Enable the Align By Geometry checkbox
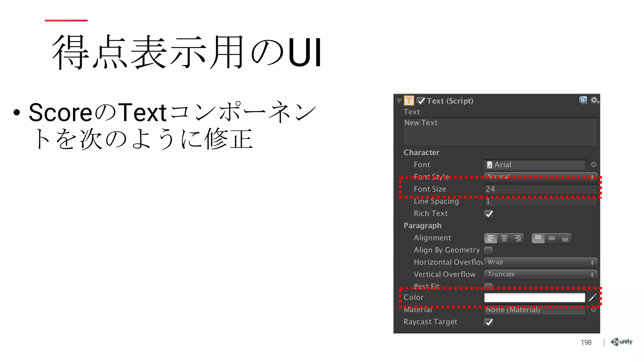The height and width of the screenshot is (362, 644). [488, 250]
